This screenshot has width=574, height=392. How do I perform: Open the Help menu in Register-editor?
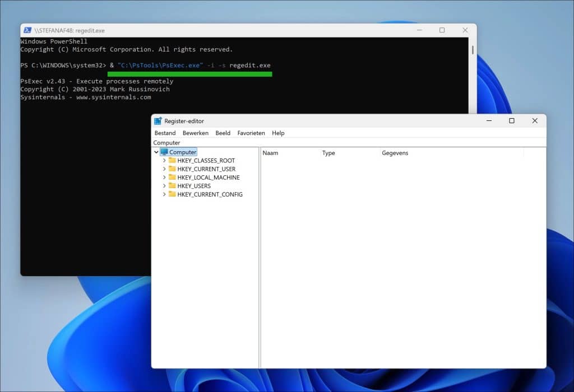tap(278, 133)
